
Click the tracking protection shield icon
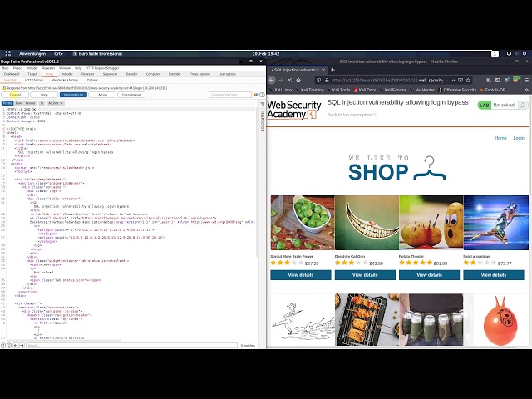pos(318,81)
